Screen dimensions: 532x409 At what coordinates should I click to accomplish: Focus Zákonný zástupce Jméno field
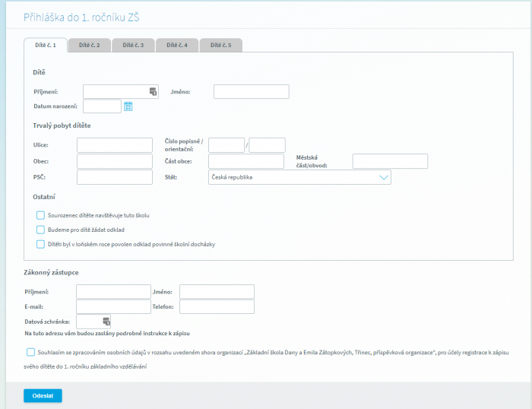(x=217, y=292)
